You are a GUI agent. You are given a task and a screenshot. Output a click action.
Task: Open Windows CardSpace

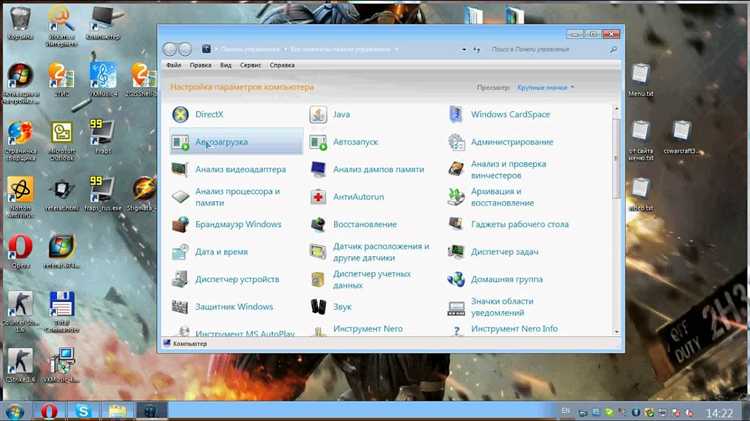point(456,115)
